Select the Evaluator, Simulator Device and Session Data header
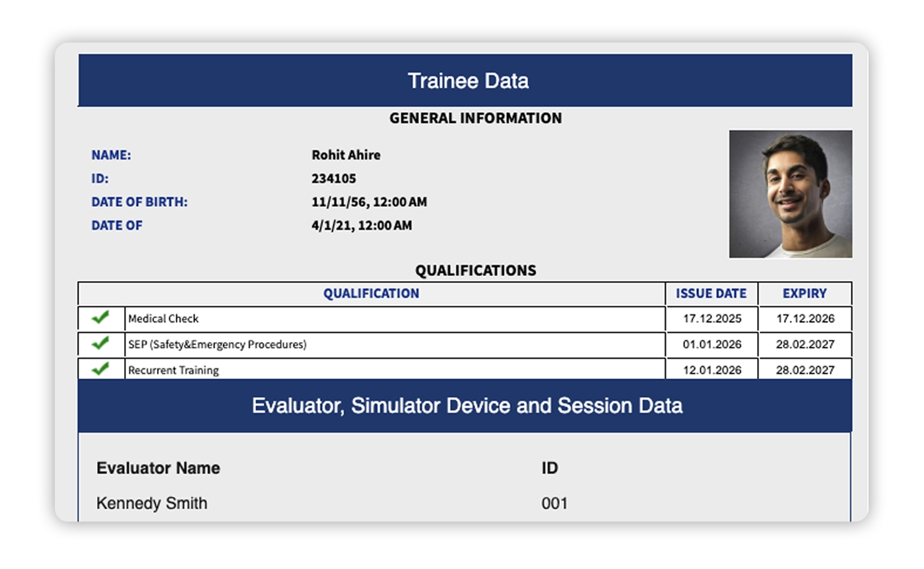 click(x=467, y=405)
